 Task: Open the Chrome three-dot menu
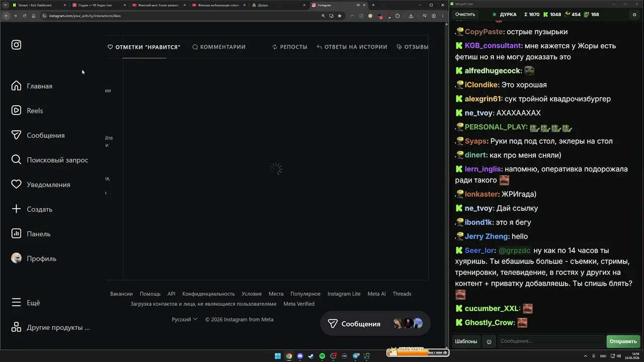(443, 16)
